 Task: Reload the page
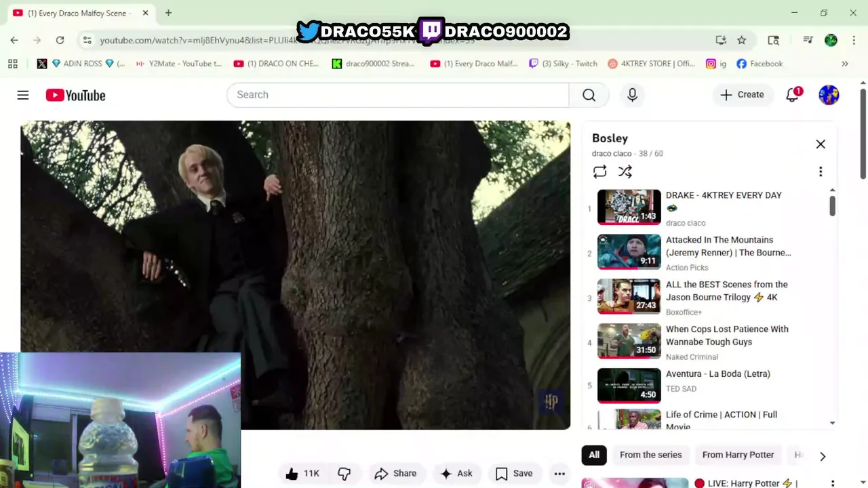pos(60,40)
